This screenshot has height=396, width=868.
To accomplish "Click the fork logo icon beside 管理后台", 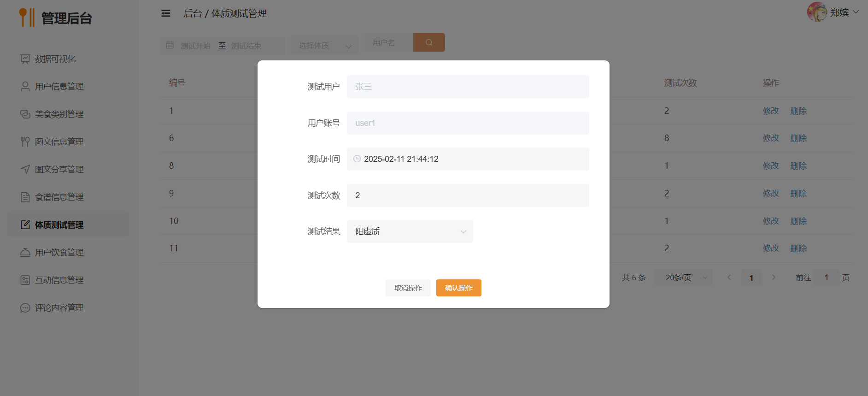I will pos(27,17).
